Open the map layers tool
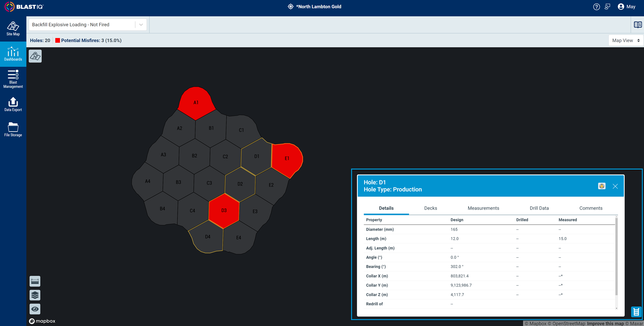Screen dimensions: 644x326 pyautogui.click(x=35, y=295)
